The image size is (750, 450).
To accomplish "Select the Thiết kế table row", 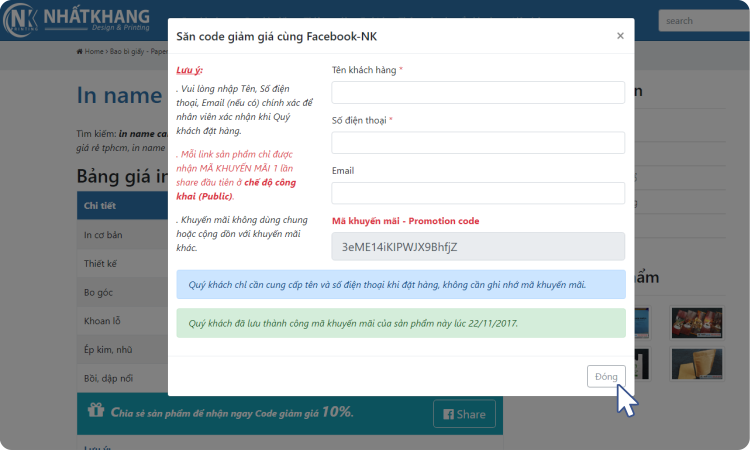I will pyautogui.click(x=122, y=263).
